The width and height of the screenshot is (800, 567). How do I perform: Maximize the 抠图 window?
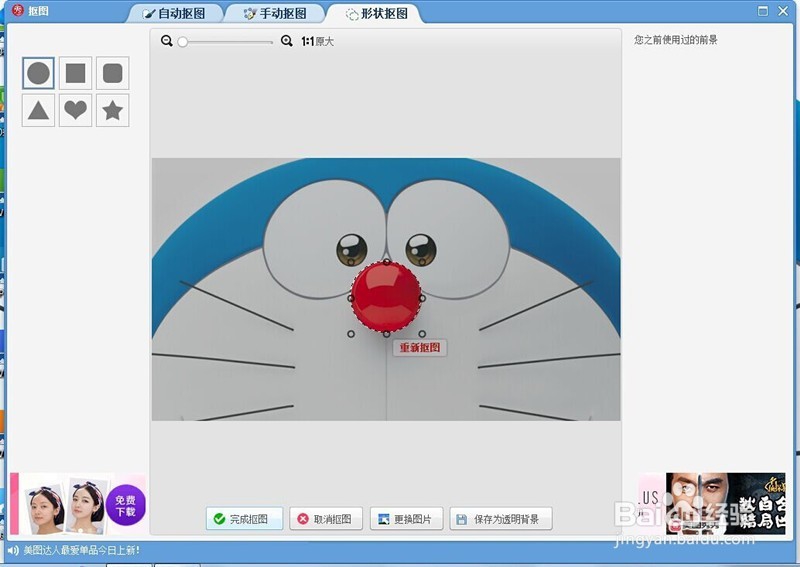[x=763, y=11]
